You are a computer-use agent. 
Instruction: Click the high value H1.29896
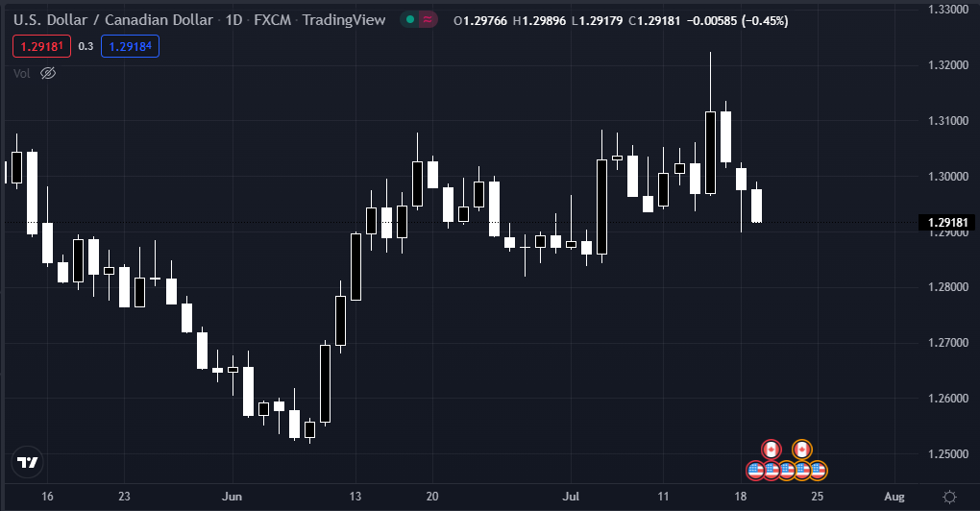coord(539,20)
